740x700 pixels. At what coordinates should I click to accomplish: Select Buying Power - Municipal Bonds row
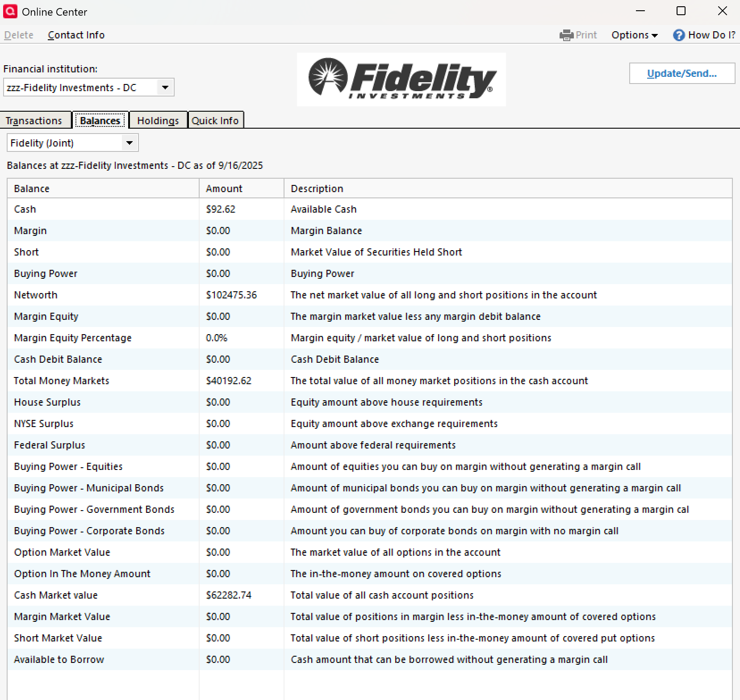370,488
